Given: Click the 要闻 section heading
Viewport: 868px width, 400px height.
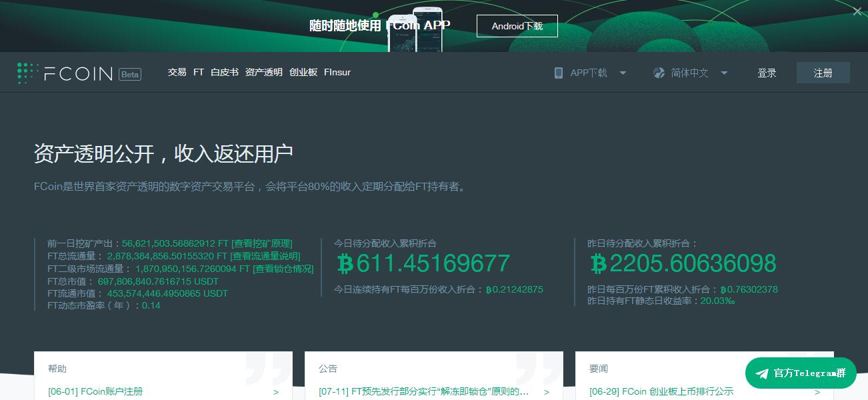Looking at the screenshot, I should [x=599, y=369].
